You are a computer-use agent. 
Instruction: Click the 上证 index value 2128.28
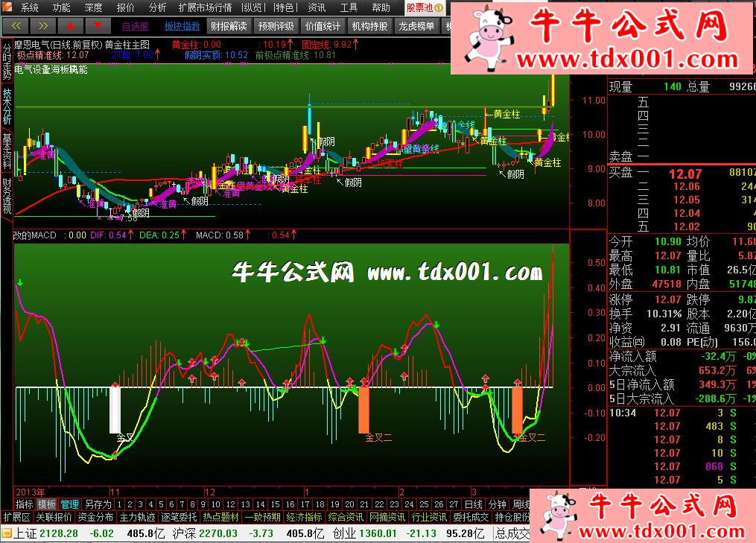point(59,533)
